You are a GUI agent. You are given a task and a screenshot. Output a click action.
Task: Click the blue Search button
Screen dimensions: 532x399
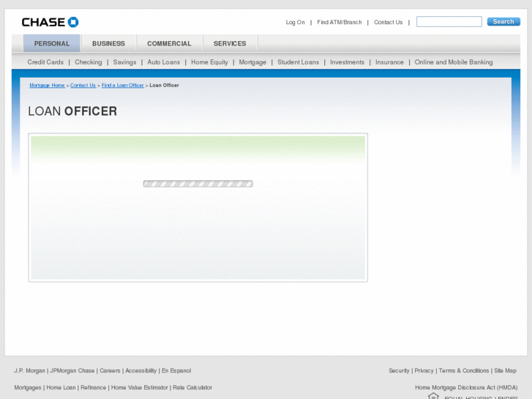pos(503,22)
